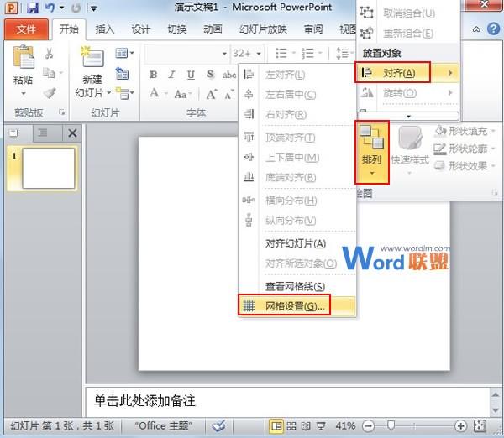Click the New Slide (新建幻灯片) icon

tap(92, 56)
